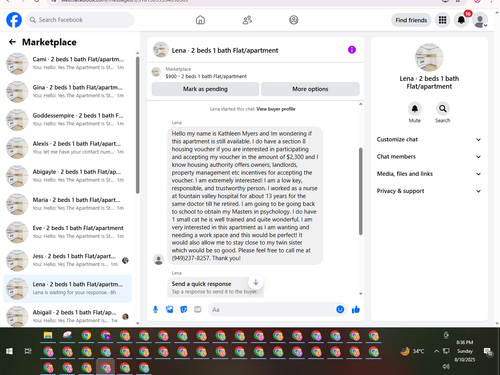Click the conversation list scrollbar thumb
Image resolution: width=500 pixels, height=375 pixels.
point(137,125)
